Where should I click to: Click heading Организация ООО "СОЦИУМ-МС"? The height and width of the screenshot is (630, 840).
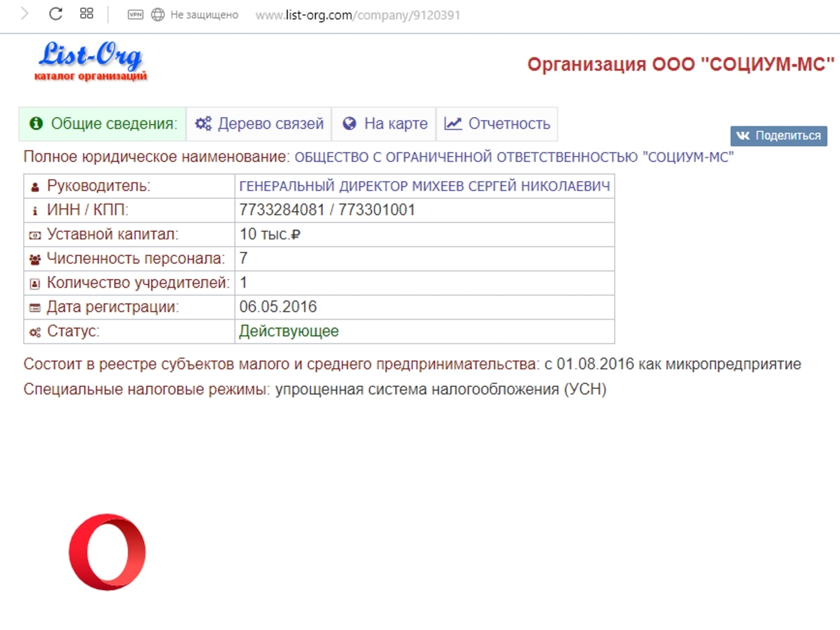[x=681, y=65]
